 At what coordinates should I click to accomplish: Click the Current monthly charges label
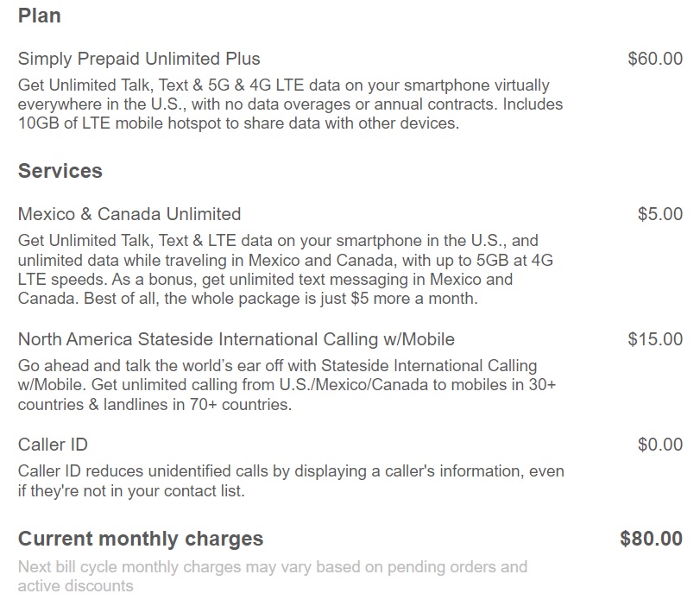141,539
